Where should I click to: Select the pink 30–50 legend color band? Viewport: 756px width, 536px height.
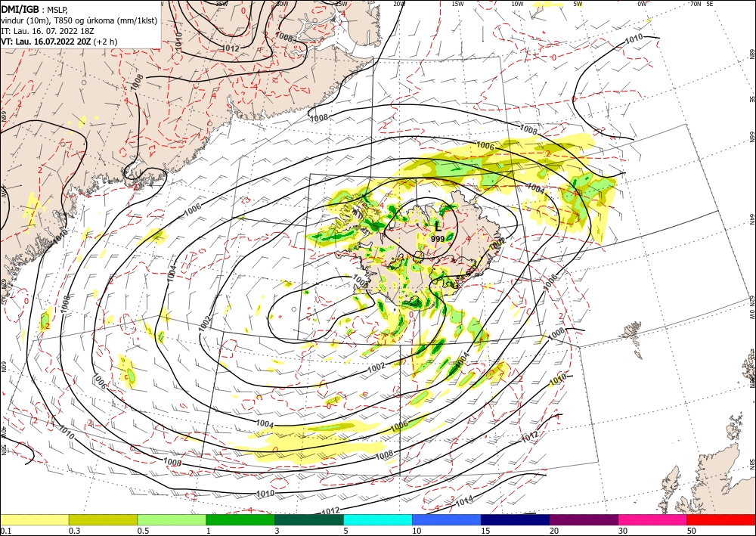(x=652, y=519)
